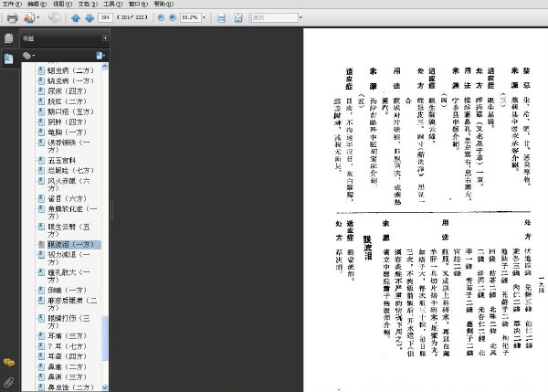Toggle the bookmarks panel icon
The width and height of the screenshot is (548, 392).
click(x=9, y=58)
